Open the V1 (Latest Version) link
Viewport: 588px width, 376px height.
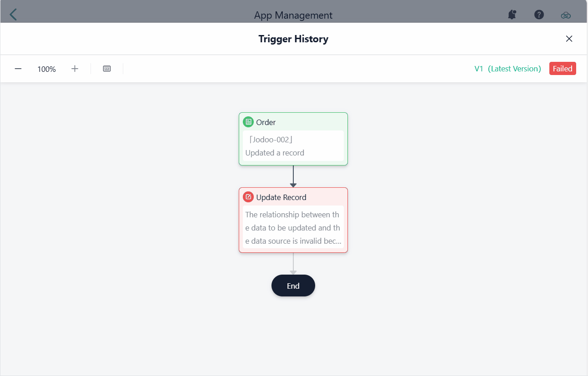pyautogui.click(x=508, y=69)
